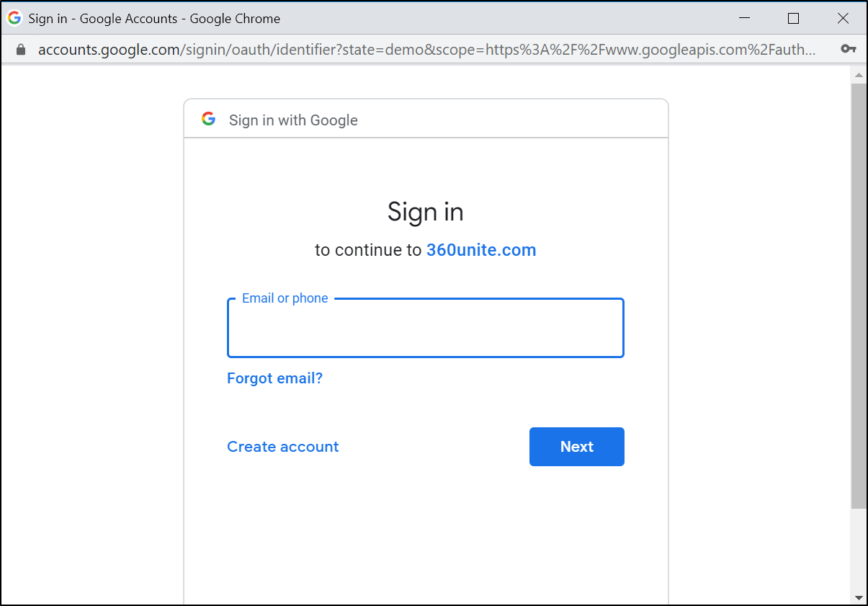Click the scrollbar down arrow
This screenshot has width=868, height=606.
tap(858, 597)
